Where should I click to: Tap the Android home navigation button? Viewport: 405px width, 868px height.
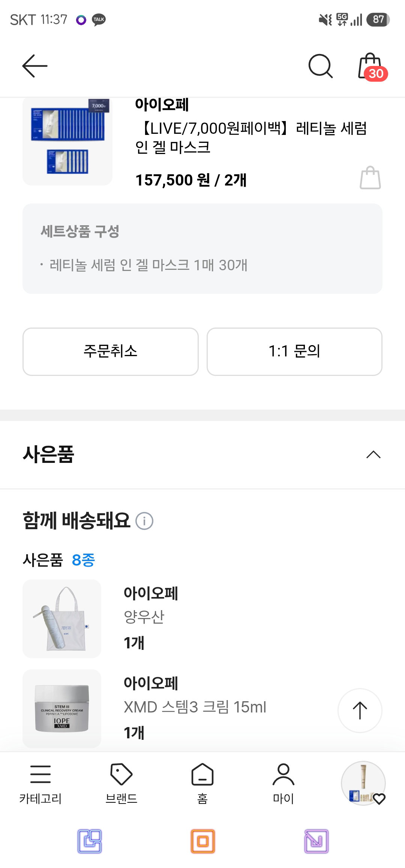pos(202,841)
